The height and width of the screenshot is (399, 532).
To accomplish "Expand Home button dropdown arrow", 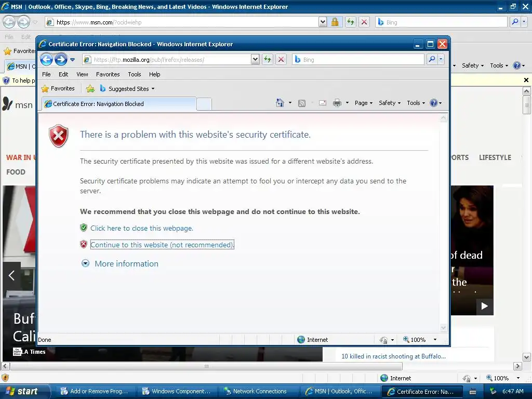I will (290, 103).
